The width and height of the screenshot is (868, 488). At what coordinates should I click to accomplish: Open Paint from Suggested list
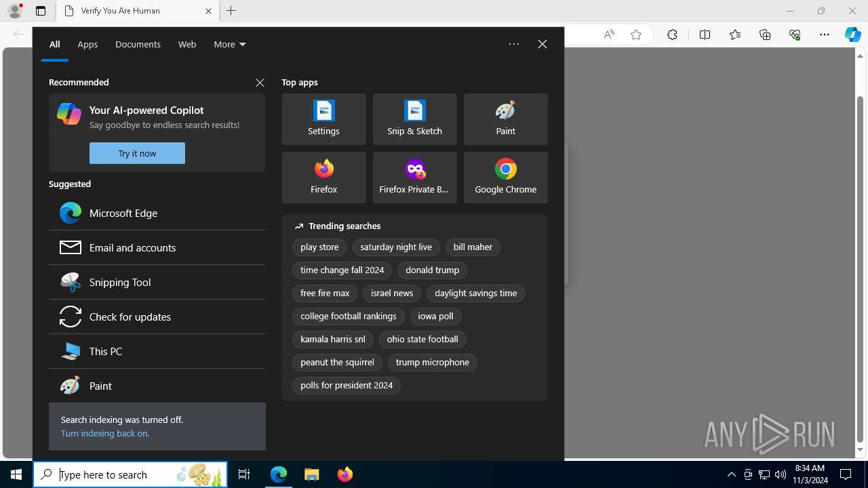point(157,386)
